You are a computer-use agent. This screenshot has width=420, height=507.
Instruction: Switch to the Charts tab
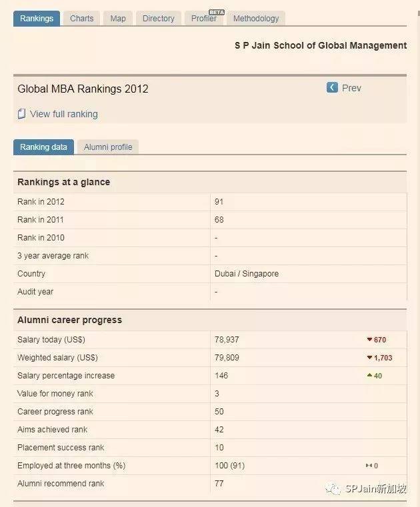(x=82, y=19)
